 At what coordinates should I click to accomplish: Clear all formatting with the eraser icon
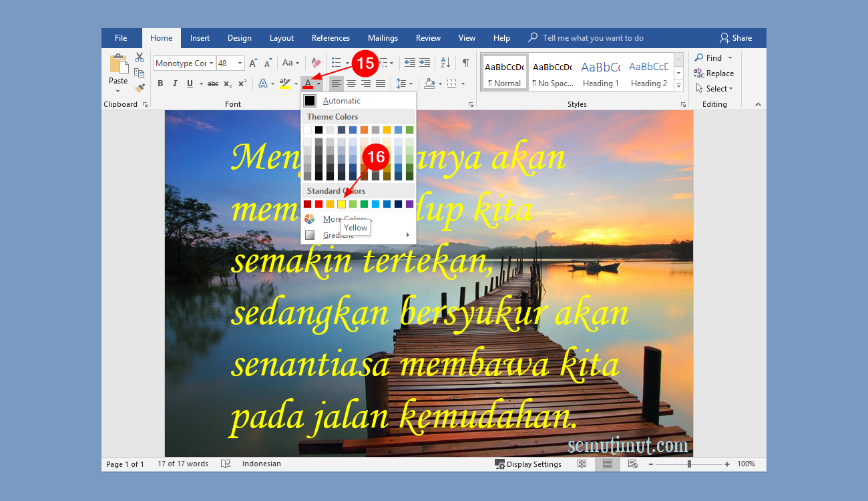pyautogui.click(x=316, y=63)
